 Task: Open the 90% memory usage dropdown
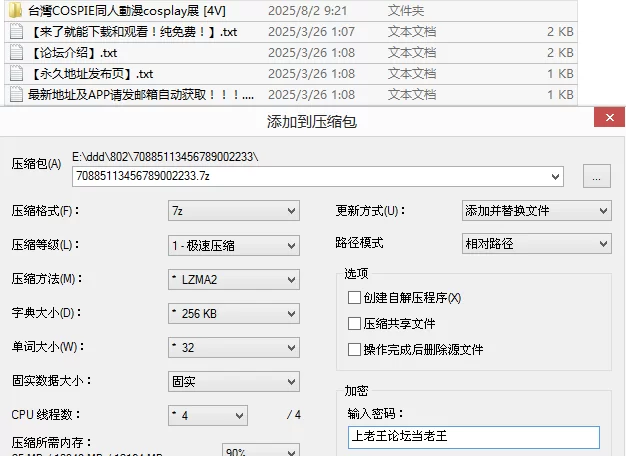[261, 450]
